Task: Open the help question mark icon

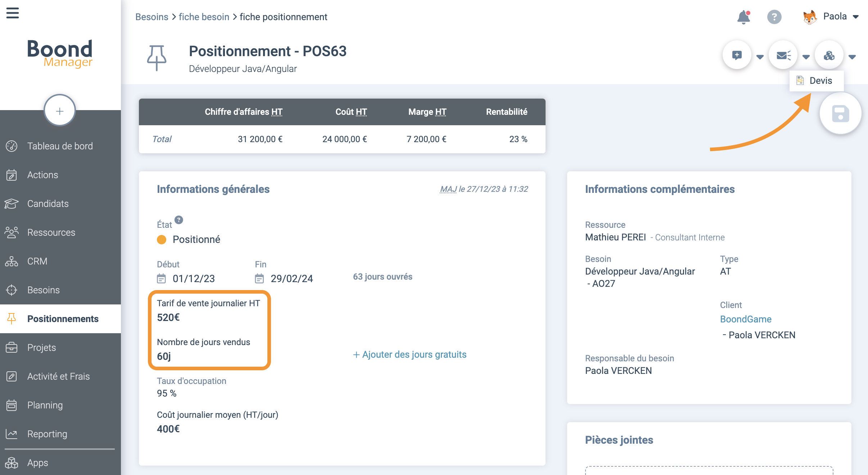Action: pyautogui.click(x=774, y=17)
